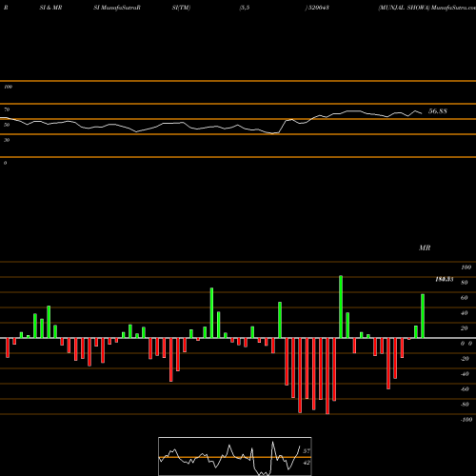Viewport: 476px width, 476px height.
Task: Click the 50 level label on RSI axis
Action: 7,125
